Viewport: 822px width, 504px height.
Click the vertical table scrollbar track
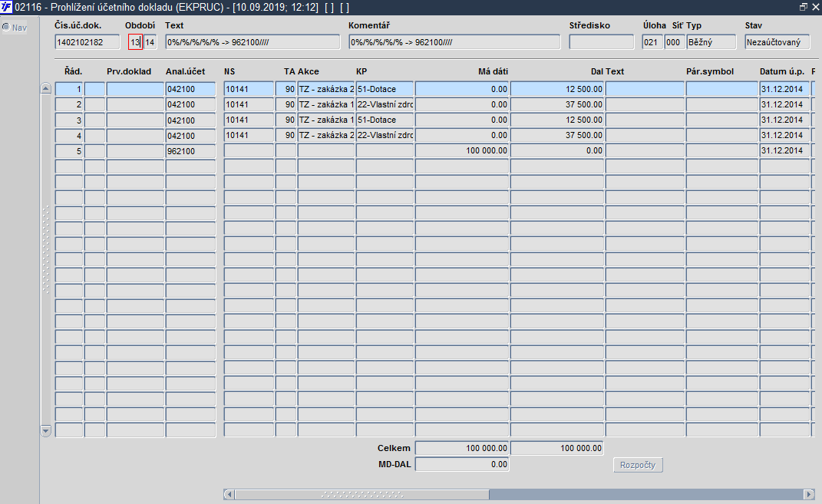coord(45,260)
